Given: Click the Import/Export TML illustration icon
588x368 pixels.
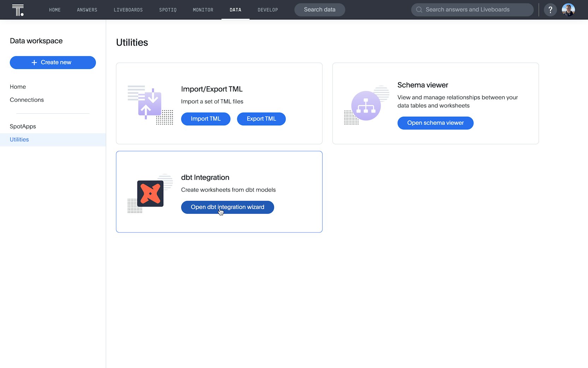Looking at the screenshot, I should click(150, 103).
